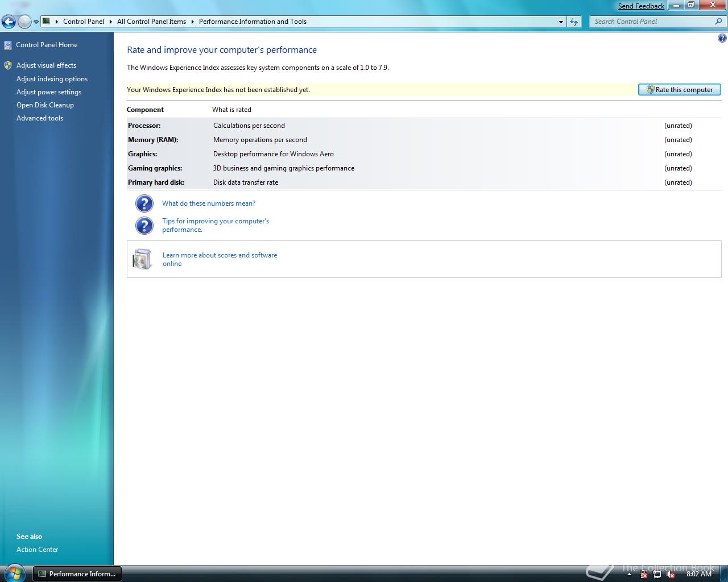
Task: Click the power tray icon with red X
Action: [644, 575]
